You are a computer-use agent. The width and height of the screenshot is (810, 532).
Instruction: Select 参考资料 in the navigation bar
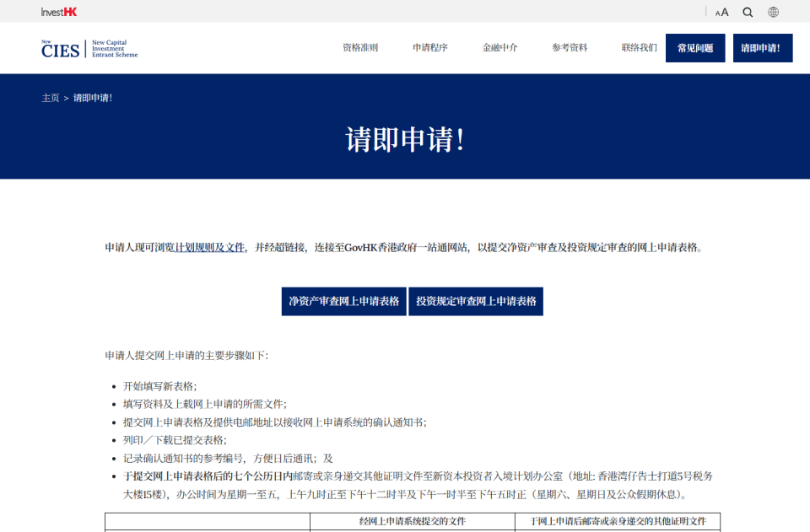pos(568,48)
